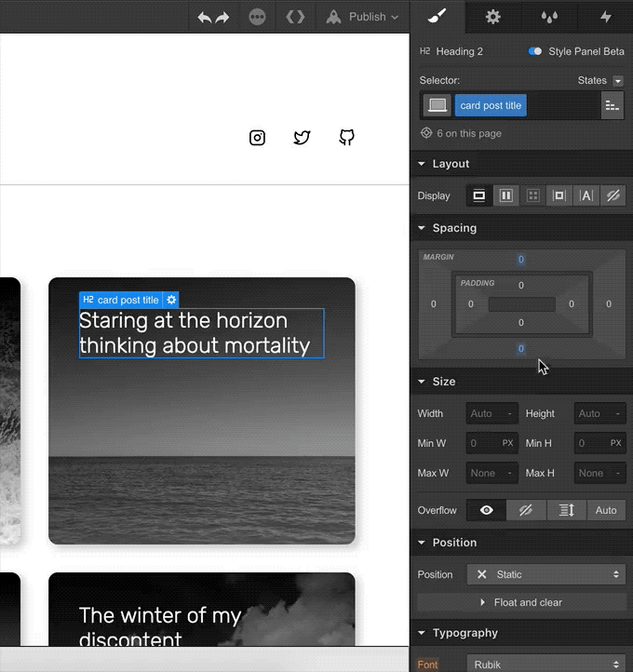Click the Instagram icon on the canvas
Image resolution: width=633 pixels, height=672 pixels.
(258, 138)
